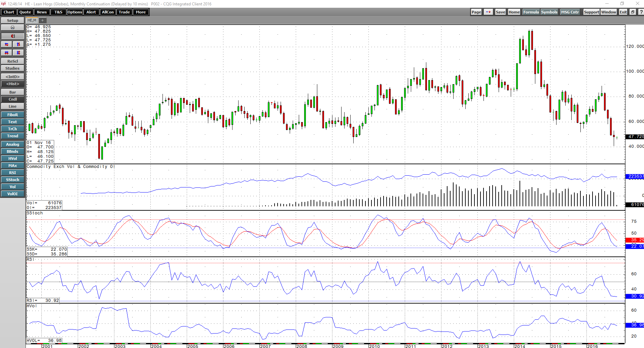This screenshot has height=348, width=644.
Task: Click the vertical compress chart icon
Action: 18,53
